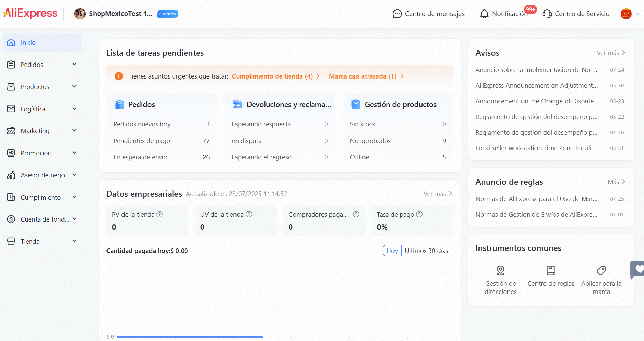Viewport: 644px width, 341px height.
Task: Click the Productos sidebar icon
Action: pyautogui.click(x=11, y=87)
